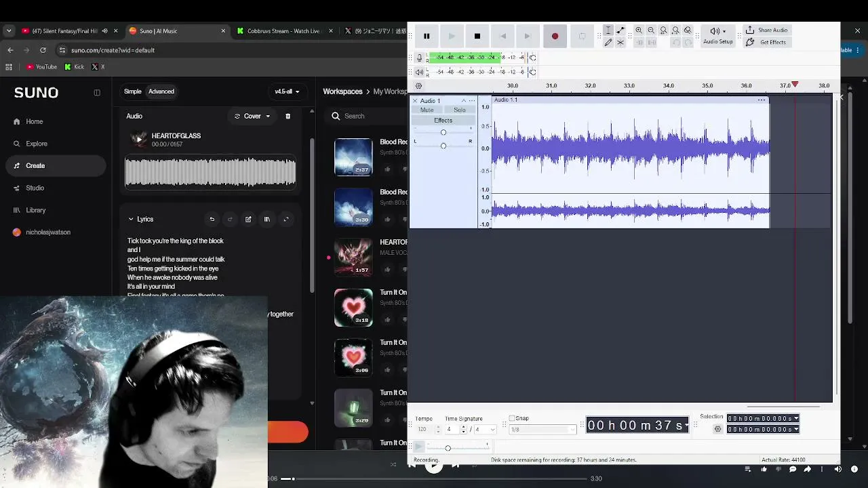The height and width of the screenshot is (488, 868).
Task: Delete the HEARTOFGLASS audio upload
Action: [x=288, y=117]
